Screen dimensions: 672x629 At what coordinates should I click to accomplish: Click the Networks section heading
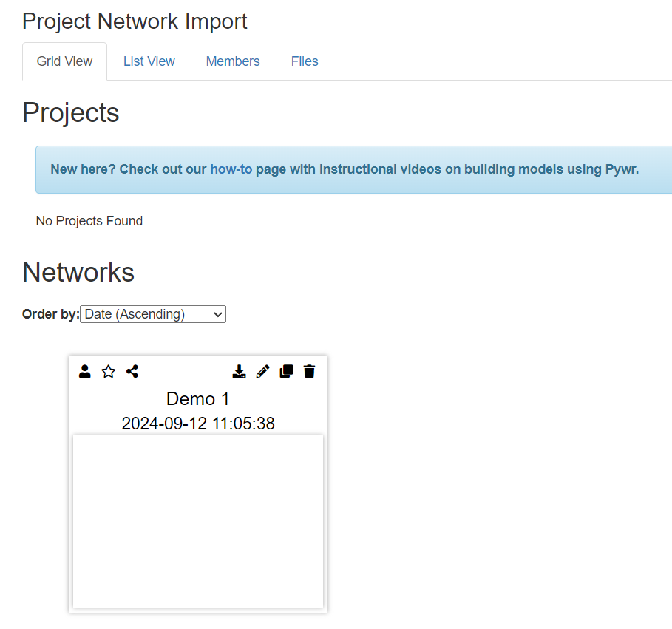[x=78, y=272]
